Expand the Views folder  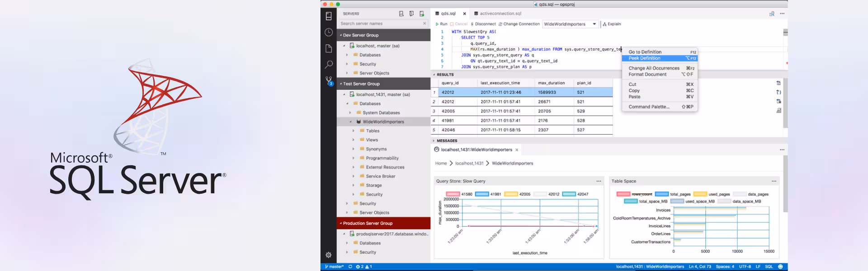click(354, 140)
